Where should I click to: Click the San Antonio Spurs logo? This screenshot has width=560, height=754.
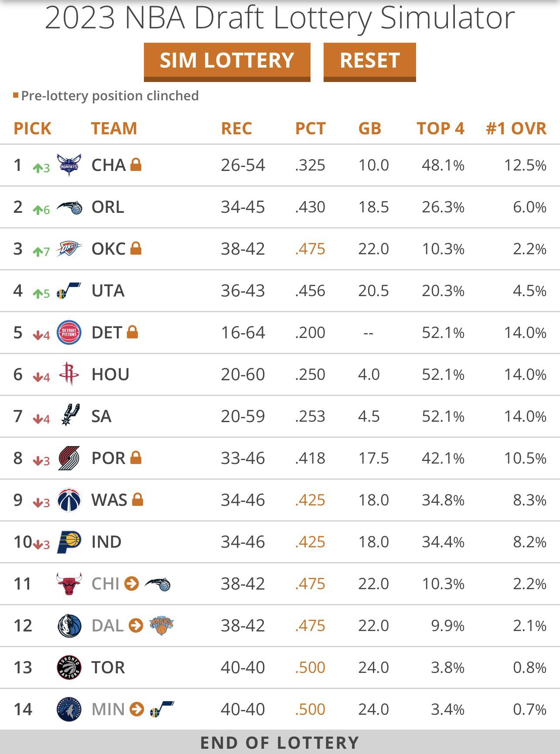pyautogui.click(x=70, y=416)
